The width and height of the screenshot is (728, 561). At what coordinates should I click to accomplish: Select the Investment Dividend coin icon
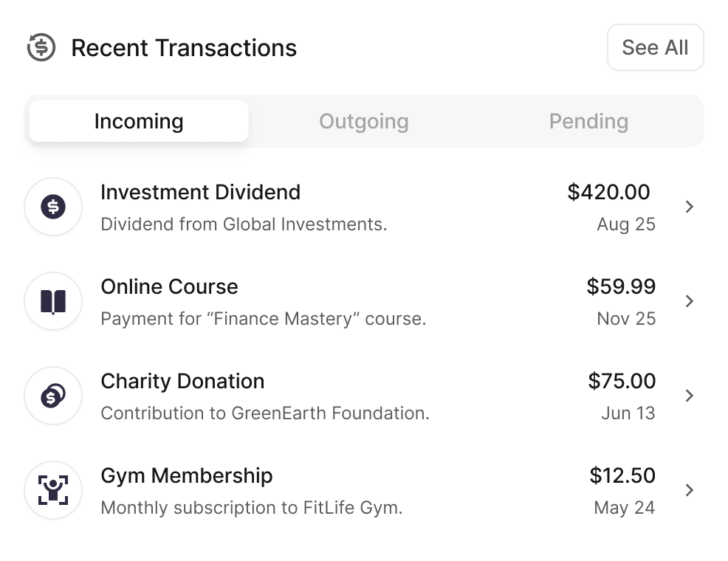[52, 207]
